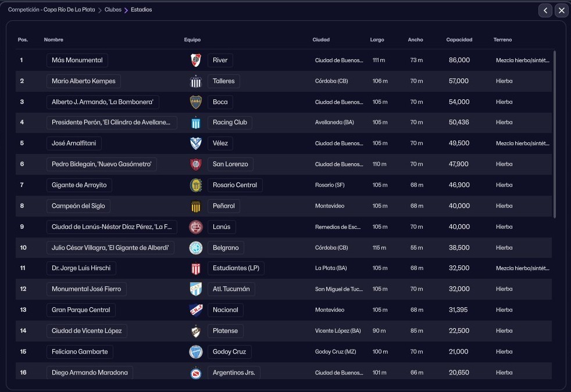Go back using the left arrow button
Screen dimensions: 571x392
[x=545, y=10]
